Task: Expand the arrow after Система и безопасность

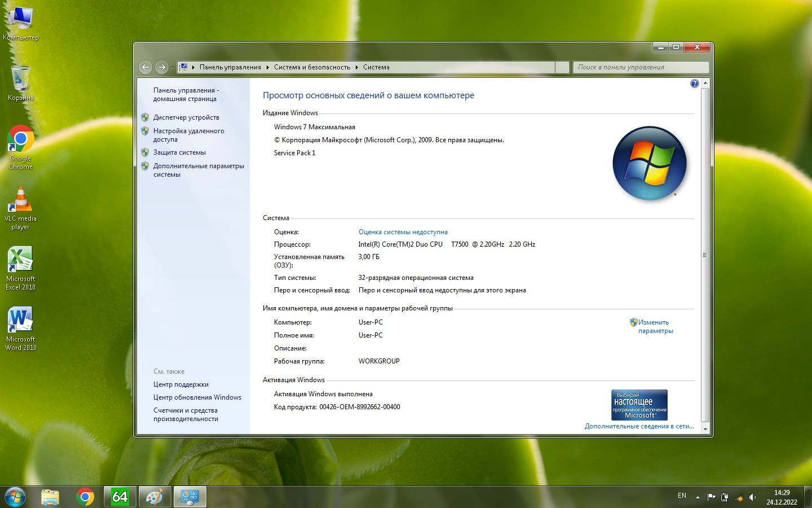Action: pos(357,67)
